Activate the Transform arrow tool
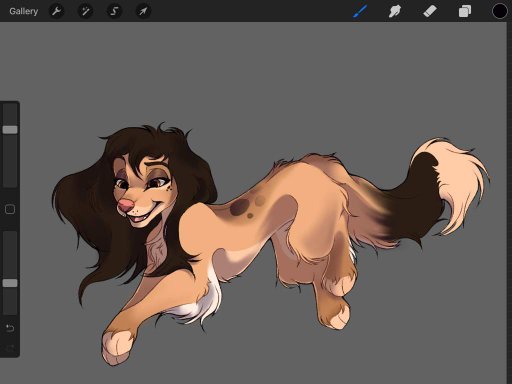Viewport: 512px width, 384px height. pyautogui.click(x=143, y=11)
